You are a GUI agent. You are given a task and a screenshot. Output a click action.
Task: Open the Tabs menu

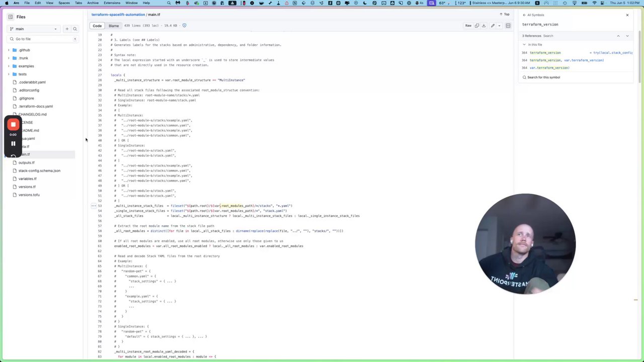click(78, 3)
